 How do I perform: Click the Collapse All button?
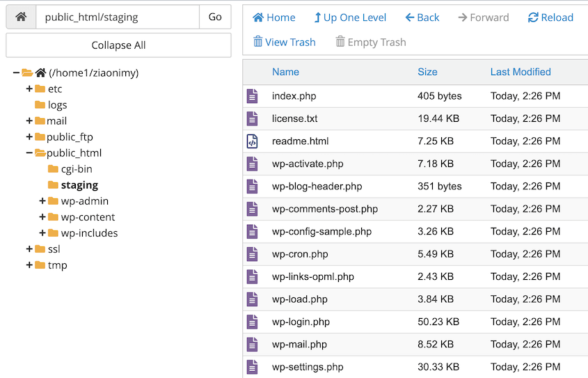coord(118,45)
